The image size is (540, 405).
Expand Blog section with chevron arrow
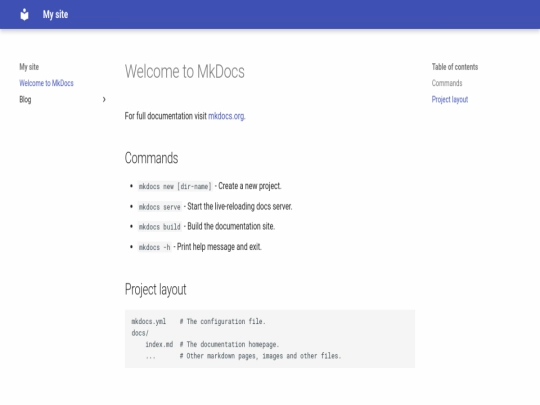tap(104, 100)
